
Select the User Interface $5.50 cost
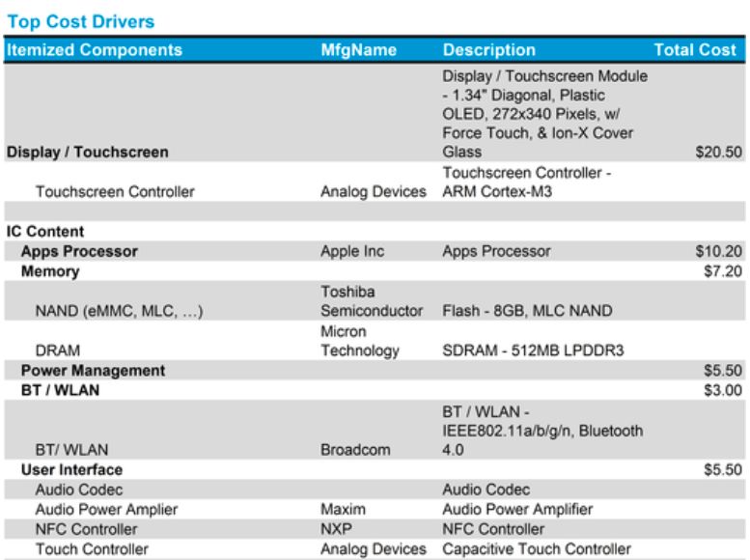[x=723, y=470]
